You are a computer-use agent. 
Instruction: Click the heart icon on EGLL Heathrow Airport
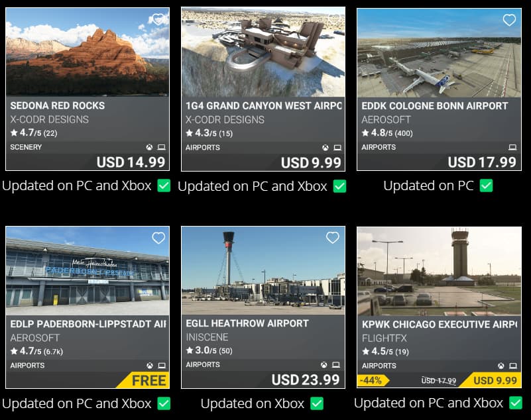(333, 238)
